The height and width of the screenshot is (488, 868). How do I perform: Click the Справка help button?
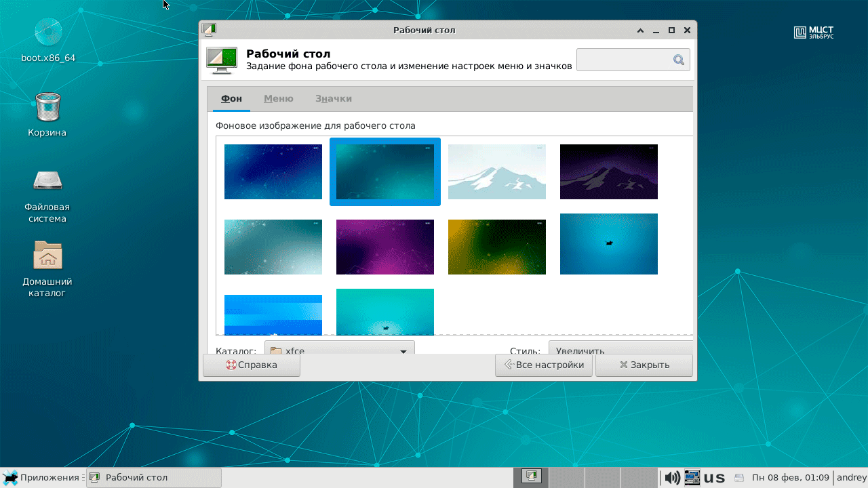pyautogui.click(x=252, y=365)
